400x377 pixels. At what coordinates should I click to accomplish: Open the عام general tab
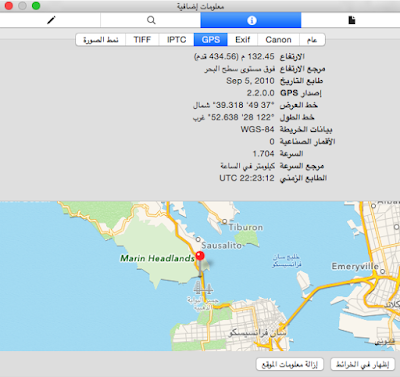pos(312,40)
